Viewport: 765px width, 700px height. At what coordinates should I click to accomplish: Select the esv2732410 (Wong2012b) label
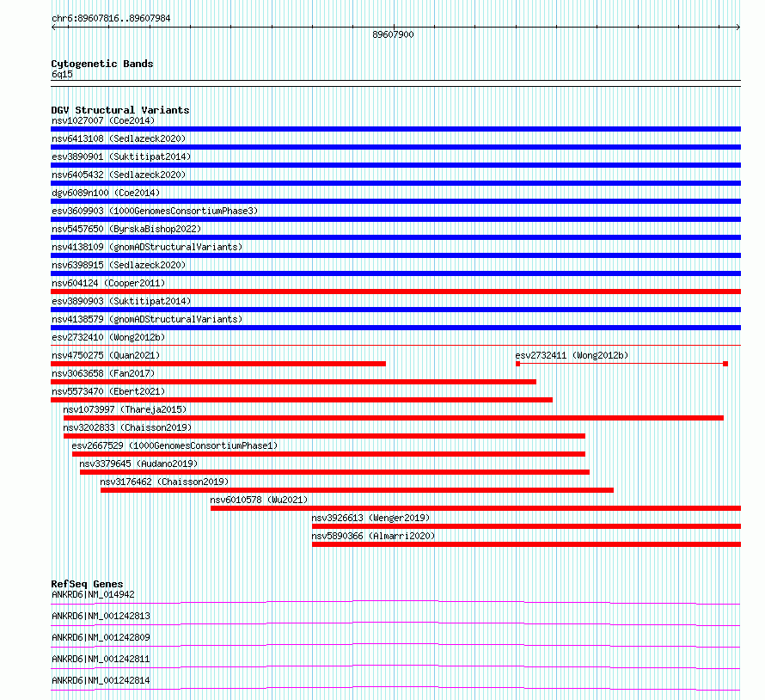pos(108,337)
